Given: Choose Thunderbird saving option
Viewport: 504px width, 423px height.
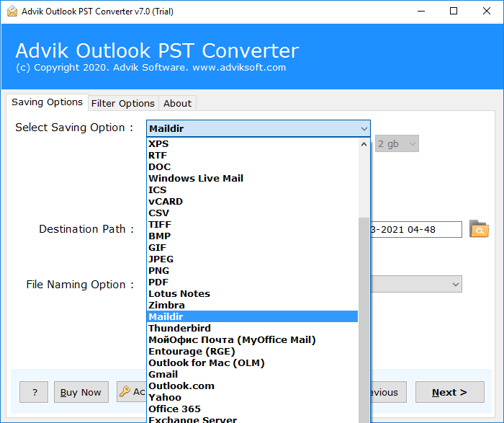Looking at the screenshot, I should tap(252, 329).
